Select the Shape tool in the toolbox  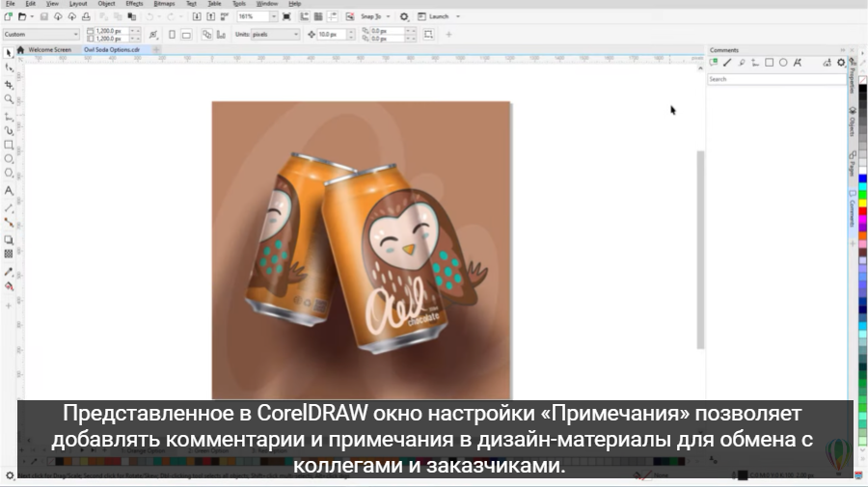point(9,68)
